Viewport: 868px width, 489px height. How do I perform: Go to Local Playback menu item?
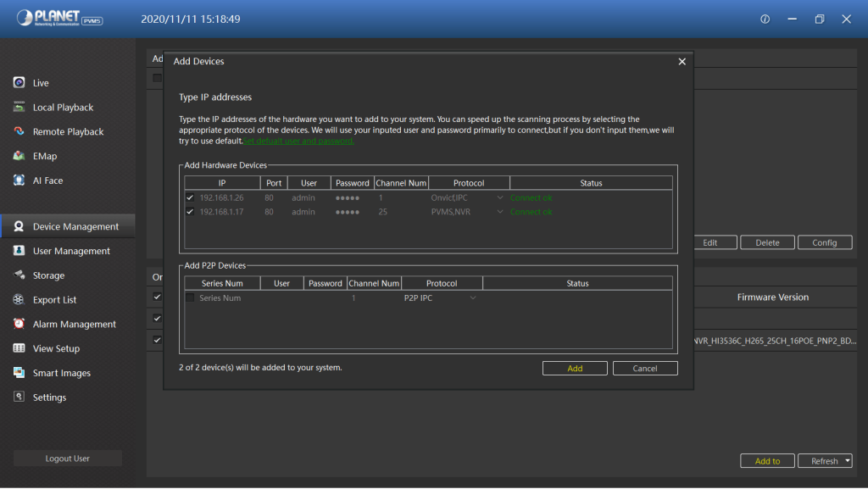[x=63, y=108]
